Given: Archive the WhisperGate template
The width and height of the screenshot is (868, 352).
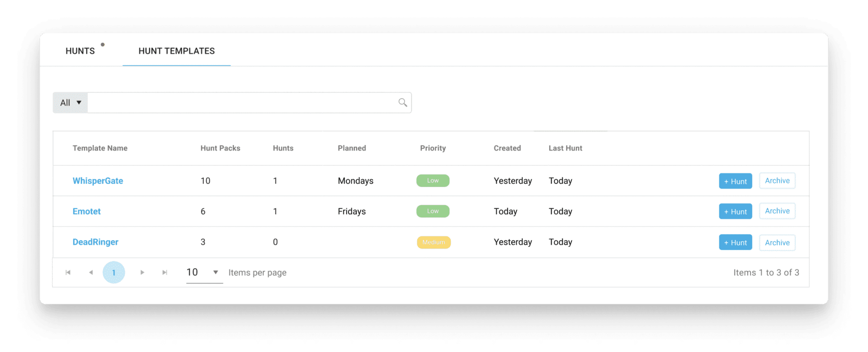Looking at the screenshot, I should pos(777,181).
